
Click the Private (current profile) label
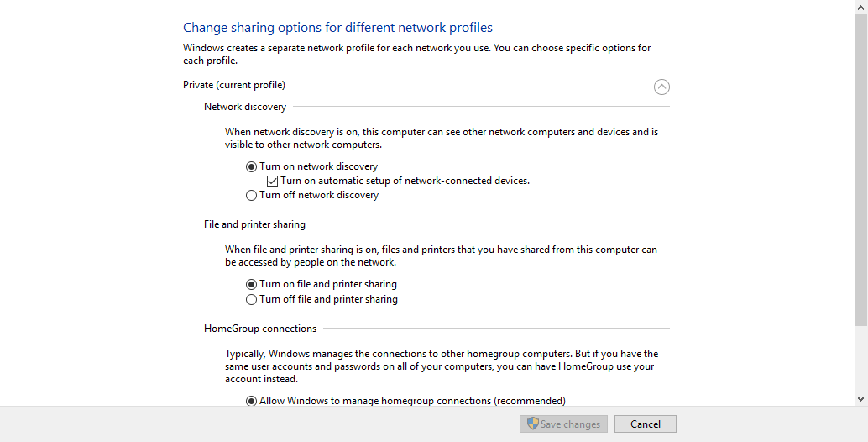point(234,85)
